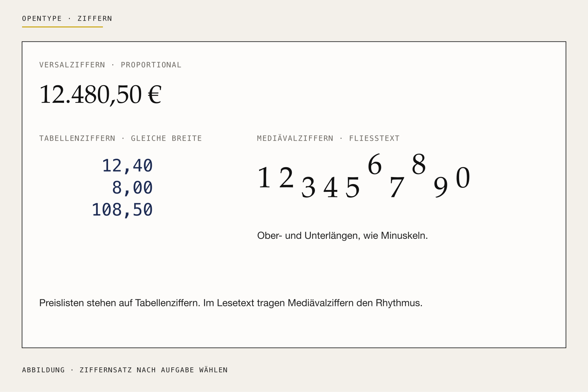
Task: Click the 'MEDIÄVALZIFFERN · FLIESSTEXT' label
Action: tap(328, 138)
